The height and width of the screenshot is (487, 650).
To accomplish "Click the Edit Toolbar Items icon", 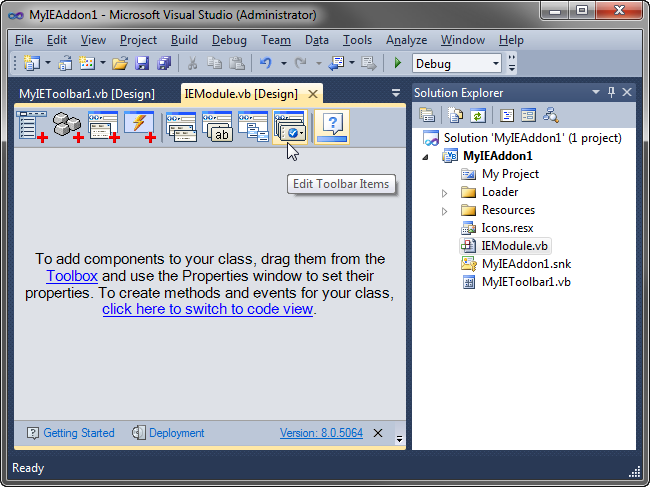I will pyautogui.click(x=290, y=127).
